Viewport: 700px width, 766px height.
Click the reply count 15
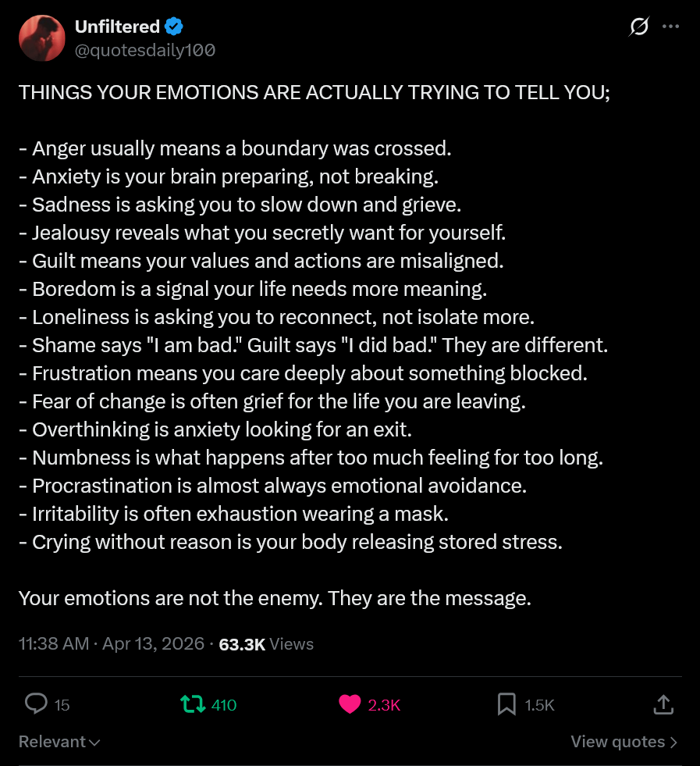62,705
